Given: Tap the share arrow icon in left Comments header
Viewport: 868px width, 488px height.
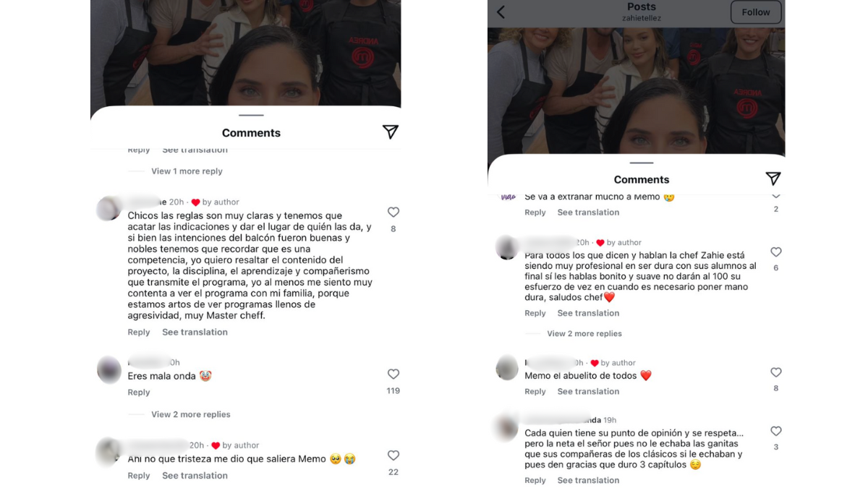Looking at the screenshot, I should [391, 132].
